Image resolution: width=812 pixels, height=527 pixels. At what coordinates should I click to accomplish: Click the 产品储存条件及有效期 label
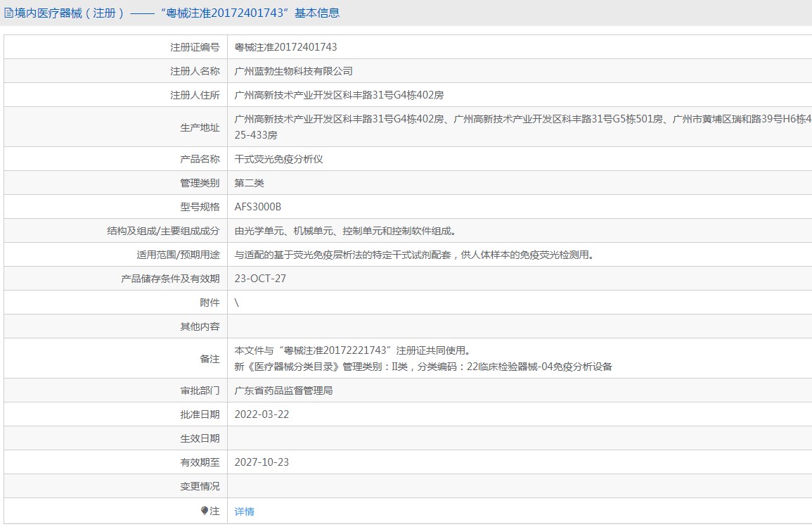(x=170, y=278)
